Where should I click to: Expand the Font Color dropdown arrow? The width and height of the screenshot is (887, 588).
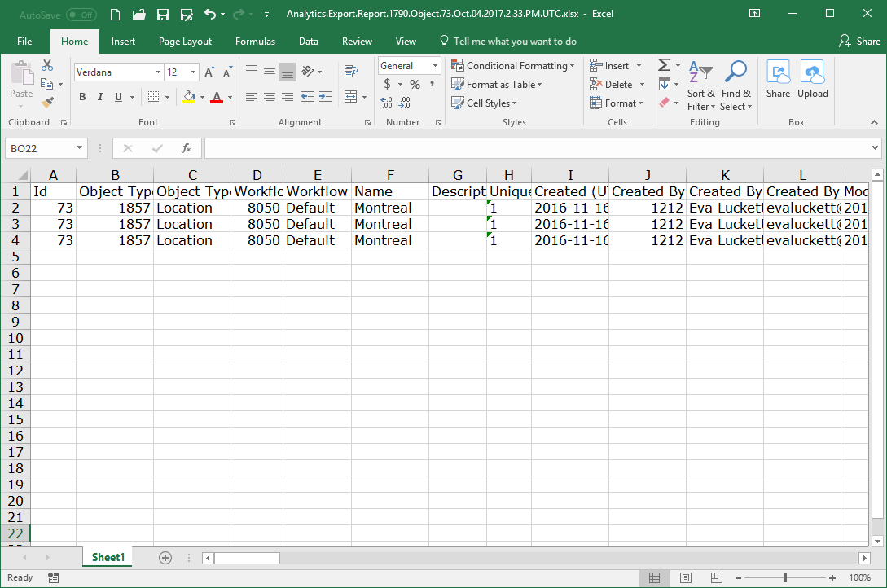coord(229,96)
